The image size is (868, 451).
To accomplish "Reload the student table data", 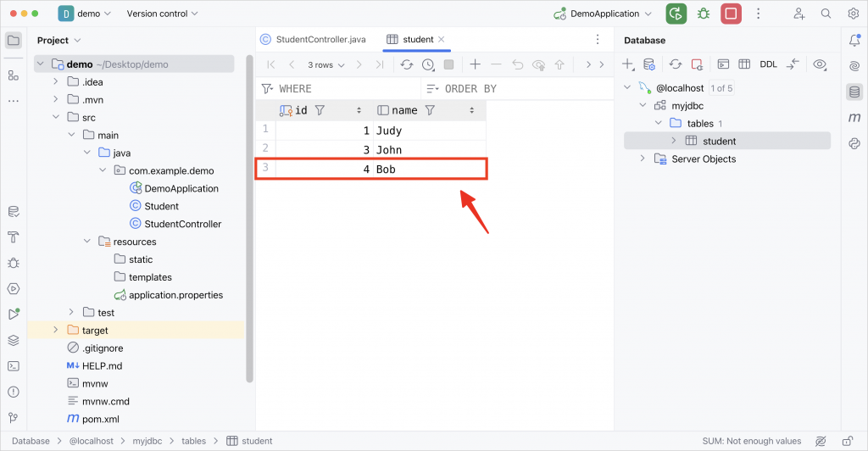I will pyautogui.click(x=407, y=64).
